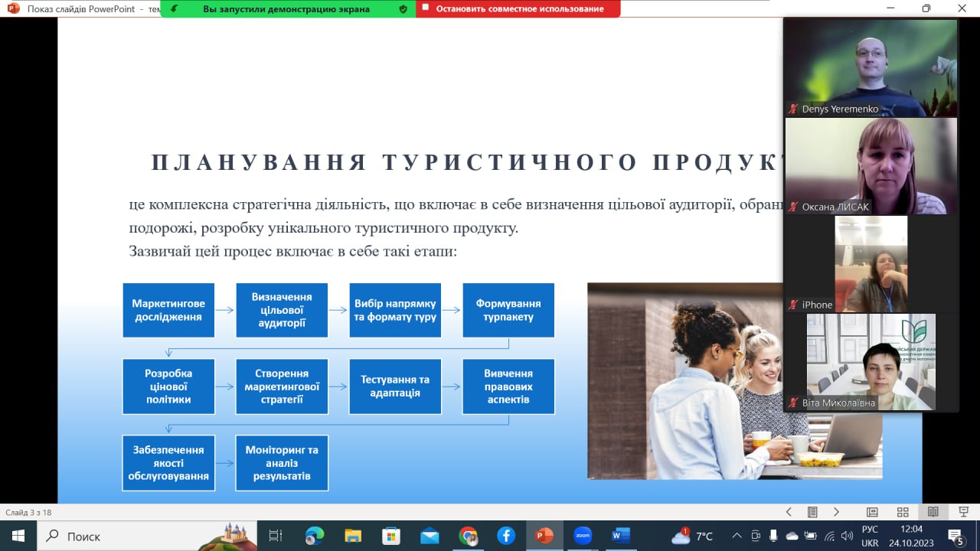
Task: Open the network Wi-Fi tray icon
Action: point(828,536)
